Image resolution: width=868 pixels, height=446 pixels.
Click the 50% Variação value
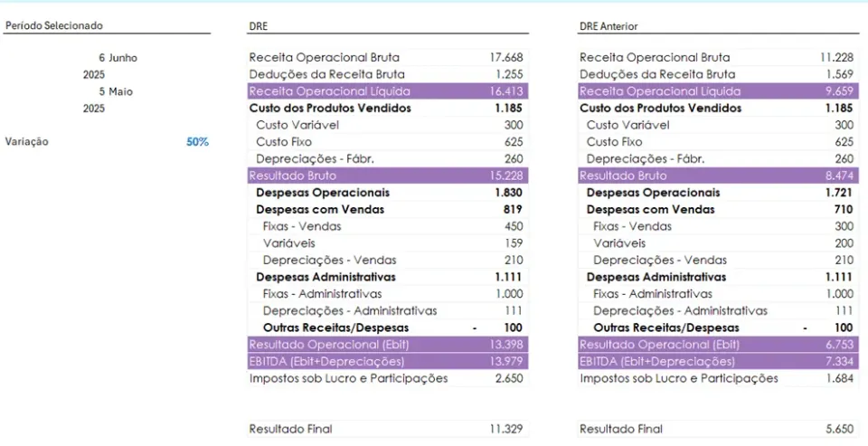coord(198,142)
